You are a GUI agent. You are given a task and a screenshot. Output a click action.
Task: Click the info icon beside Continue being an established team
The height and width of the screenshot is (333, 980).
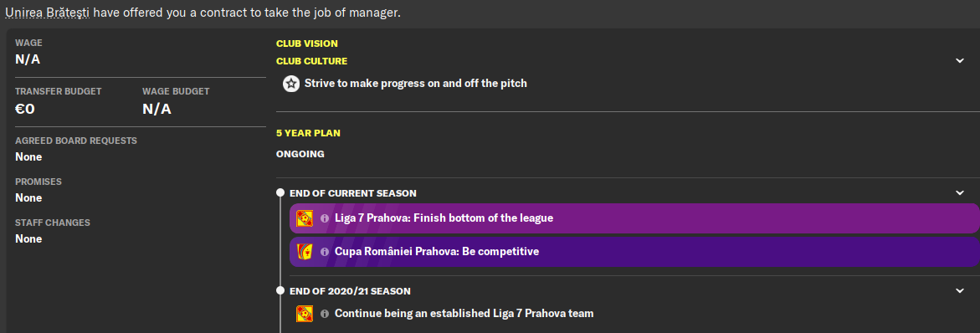(x=325, y=313)
